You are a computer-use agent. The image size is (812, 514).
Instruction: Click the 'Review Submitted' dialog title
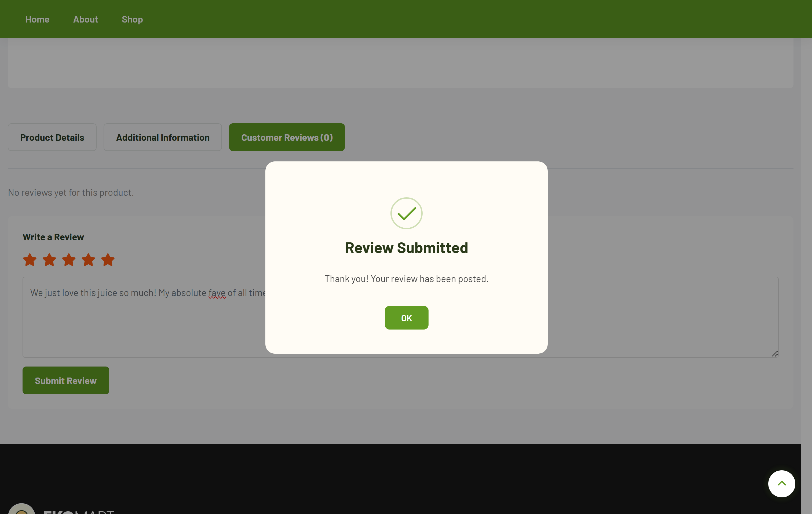click(x=406, y=248)
